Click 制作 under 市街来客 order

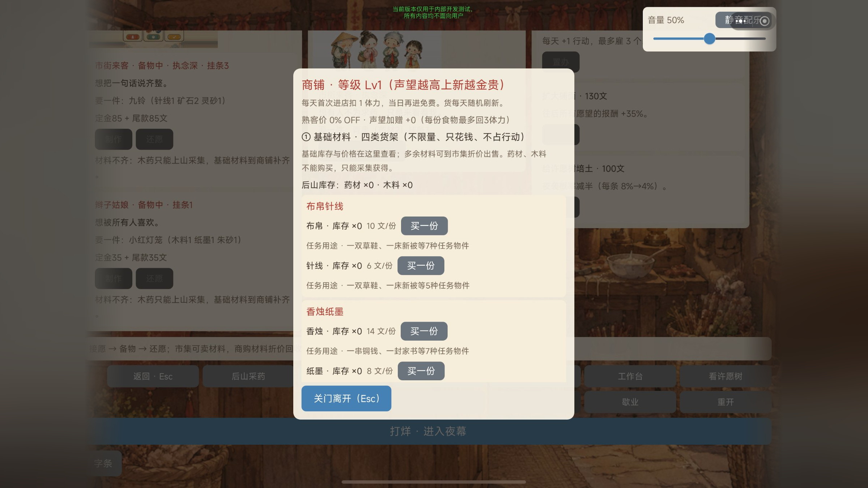click(x=114, y=139)
